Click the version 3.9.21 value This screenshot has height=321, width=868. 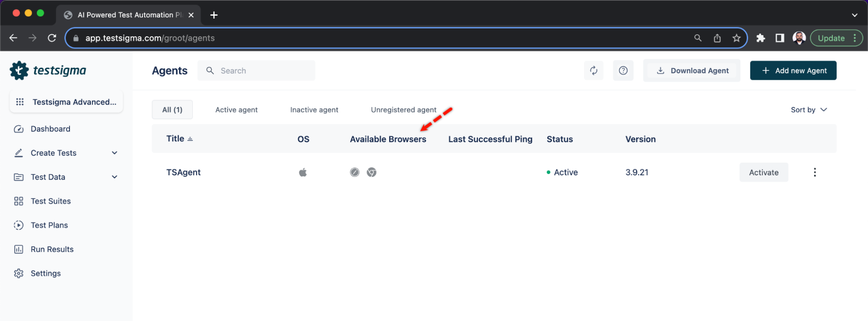(637, 172)
